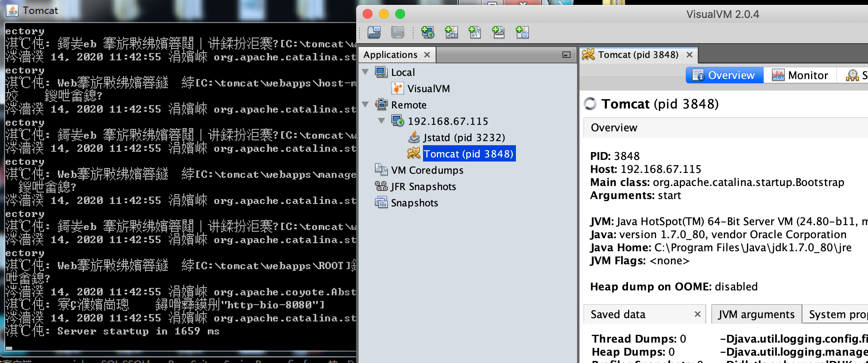This screenshot has width=868, height=363.
Task: Click the VM Coredumps icon
Action: [381, 169]
